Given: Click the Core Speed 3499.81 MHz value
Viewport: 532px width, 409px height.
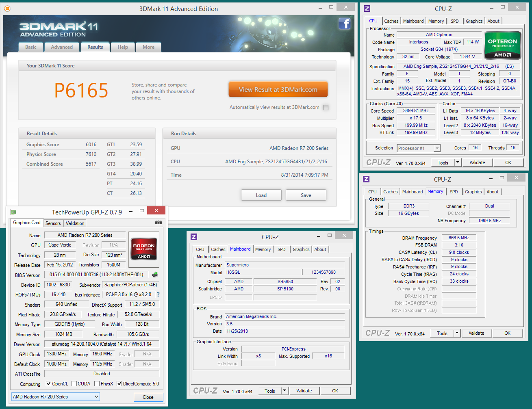Looking at the screenshot, I should click(416, 110).
